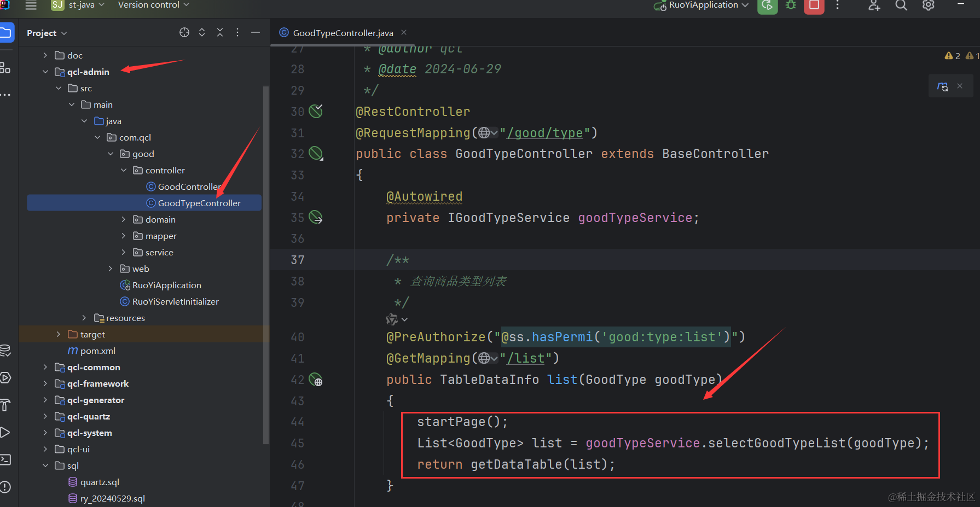Image resolution: width=980 pixels, height=507 pixels.
Task: Open the Version control menu
Action: [153, 5]
